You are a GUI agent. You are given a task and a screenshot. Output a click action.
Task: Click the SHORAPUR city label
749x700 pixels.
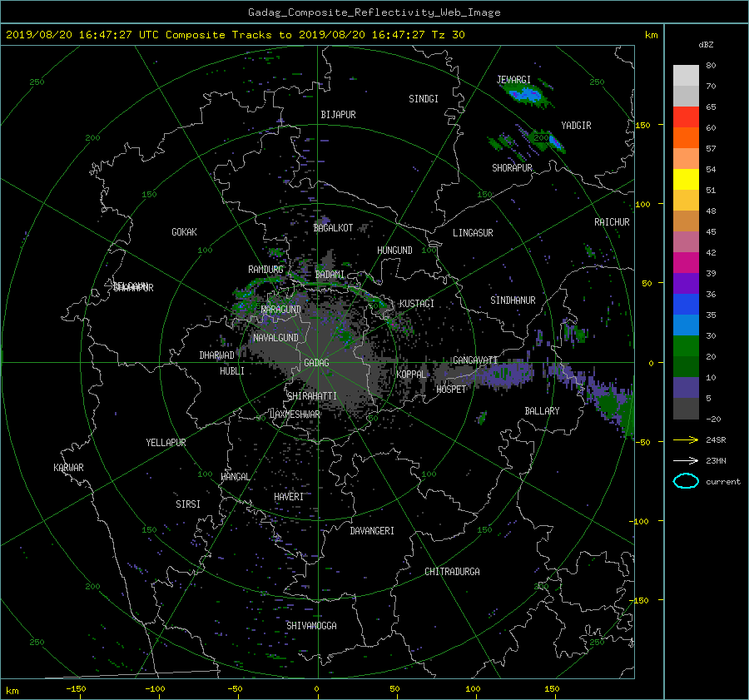pos(512,168)
